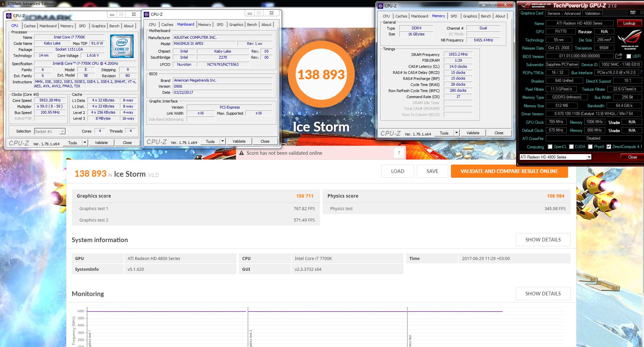The height and width of the screenshot is (347, 644).
Task: Click the Bus Interface question mark in GPU-Z
Action: coord(641,73)
